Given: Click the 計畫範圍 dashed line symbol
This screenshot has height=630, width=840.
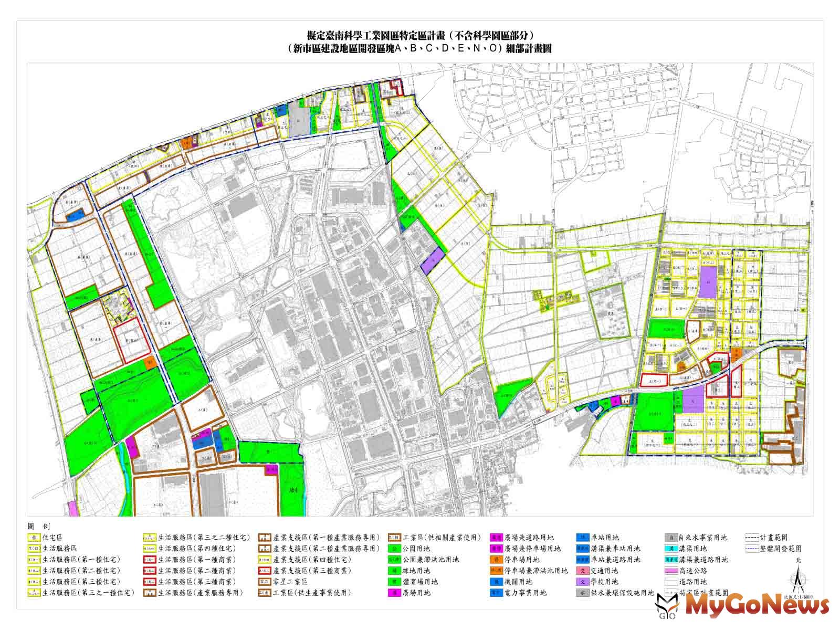Looking at the screenshot, I should point(751,538).
